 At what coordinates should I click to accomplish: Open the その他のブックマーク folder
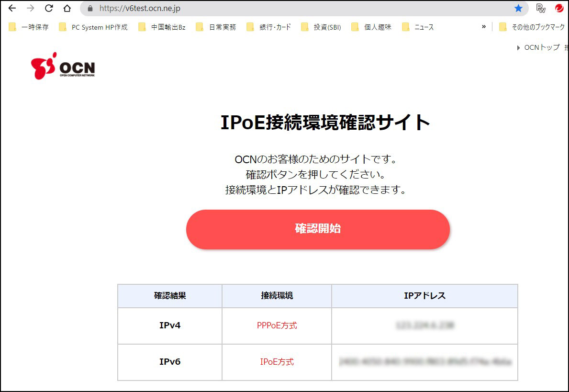tap(532, 27)
